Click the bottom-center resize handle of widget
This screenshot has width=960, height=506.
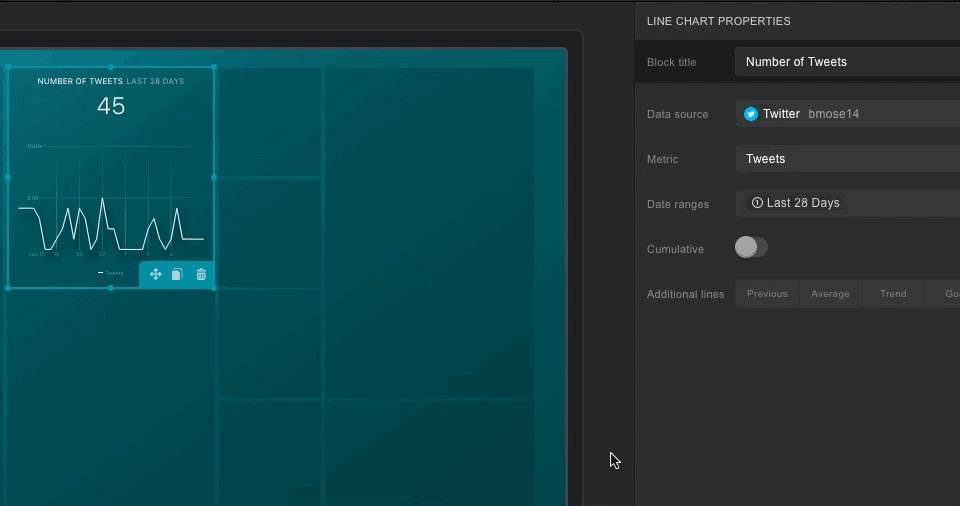(111, 288)
